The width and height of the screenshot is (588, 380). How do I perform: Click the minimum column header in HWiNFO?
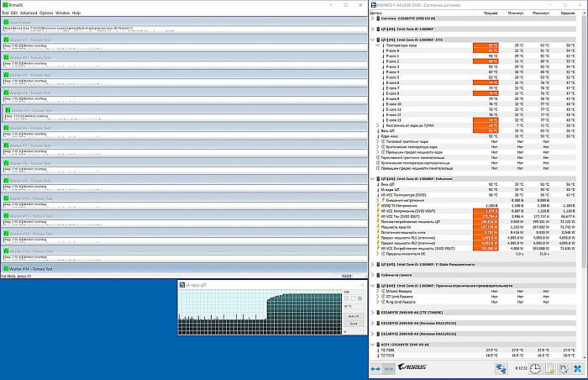click(x=516, y=13)
